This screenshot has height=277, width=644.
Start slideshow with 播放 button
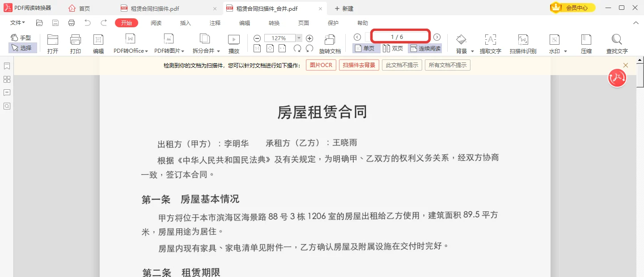pyautogui.click(x=233, y=44)
